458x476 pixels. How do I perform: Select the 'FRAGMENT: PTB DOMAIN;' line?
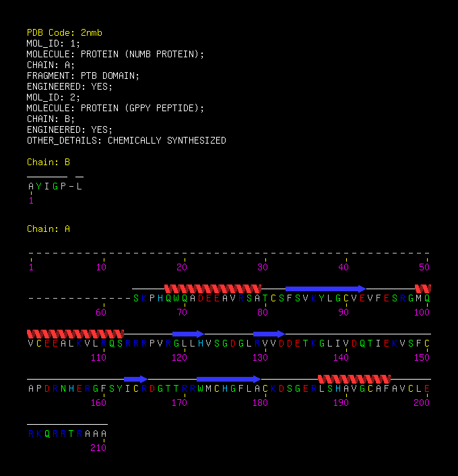(x=83, y=76)
